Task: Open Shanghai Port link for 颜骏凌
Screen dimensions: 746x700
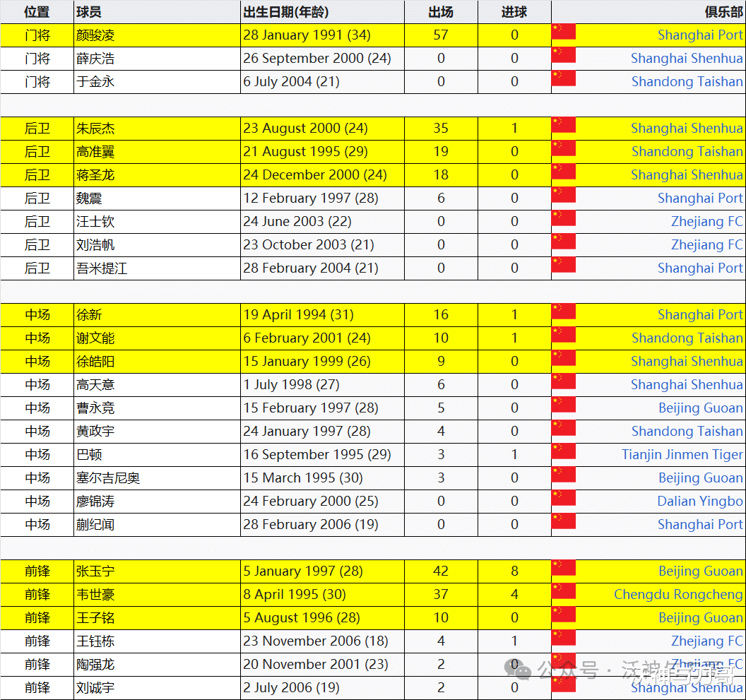Action: pos(700,35)
